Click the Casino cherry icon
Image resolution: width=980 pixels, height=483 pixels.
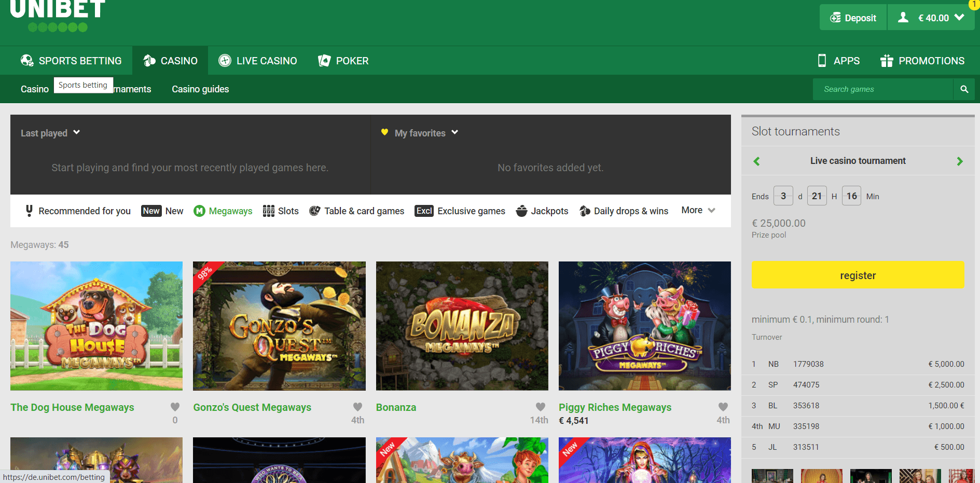149,61
